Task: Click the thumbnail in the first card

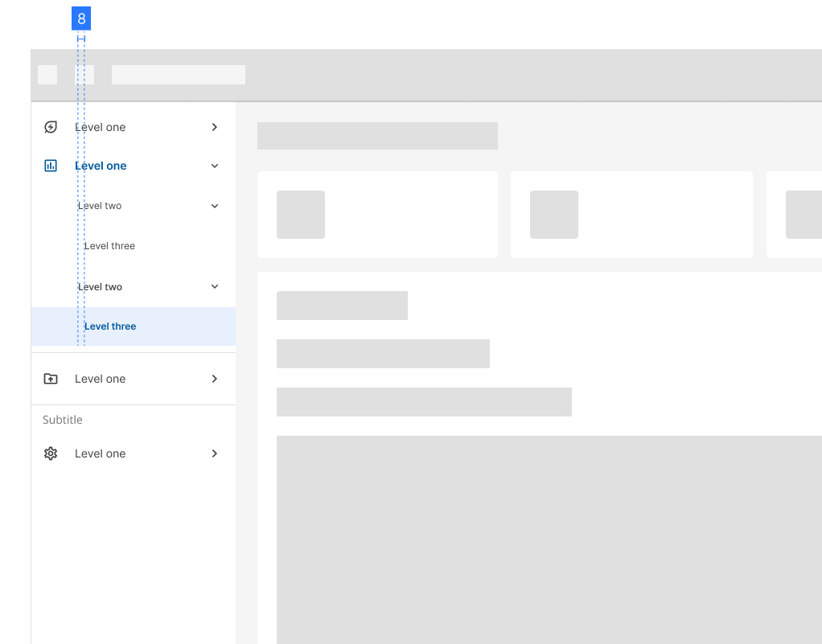Action: pos(301,215)
